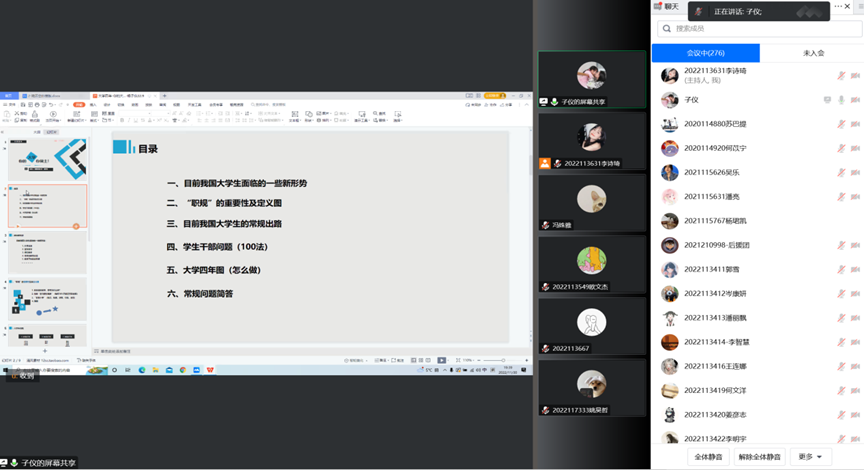Click the search magnifier icon
Image resolution: width=864 pixels, height=470 pixels.
667,30
